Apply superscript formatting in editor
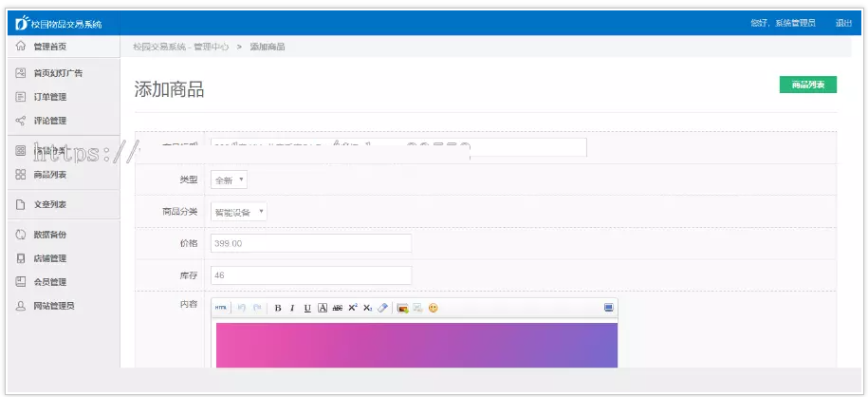The image size is (868, 397). (x=353, y=309)
